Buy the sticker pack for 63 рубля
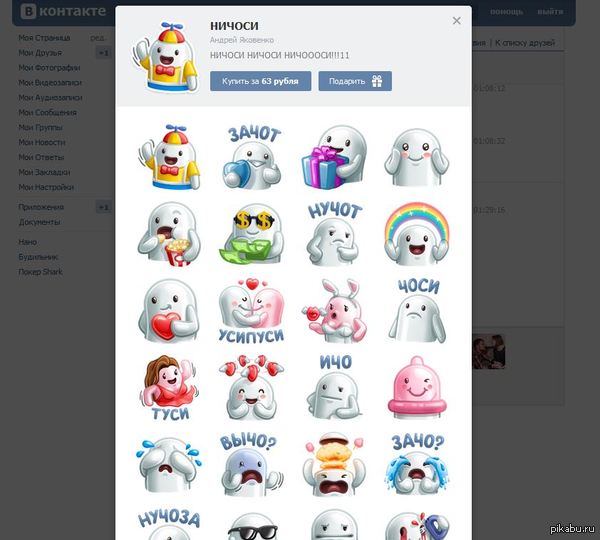Viewport: 600px width, 540px height. tap(260, 81)
